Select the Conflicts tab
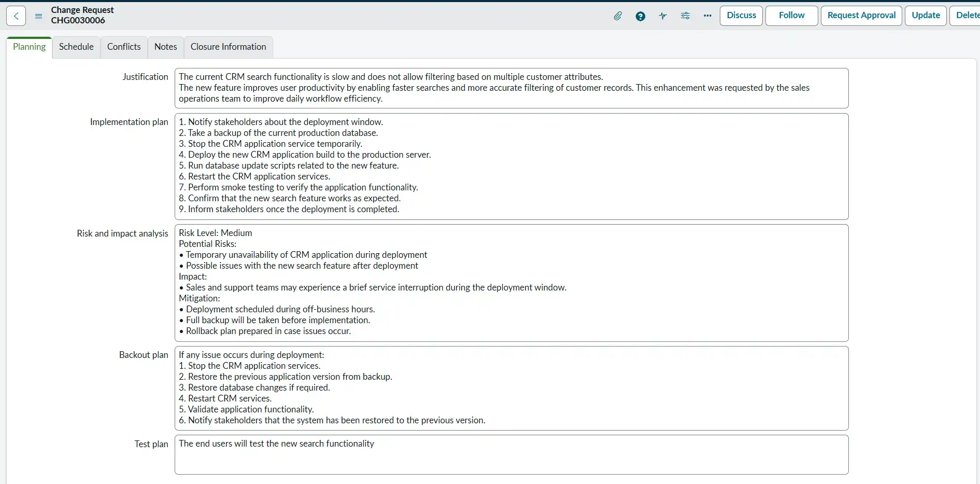This screenshot has height=484, width=980. point(124,47)
